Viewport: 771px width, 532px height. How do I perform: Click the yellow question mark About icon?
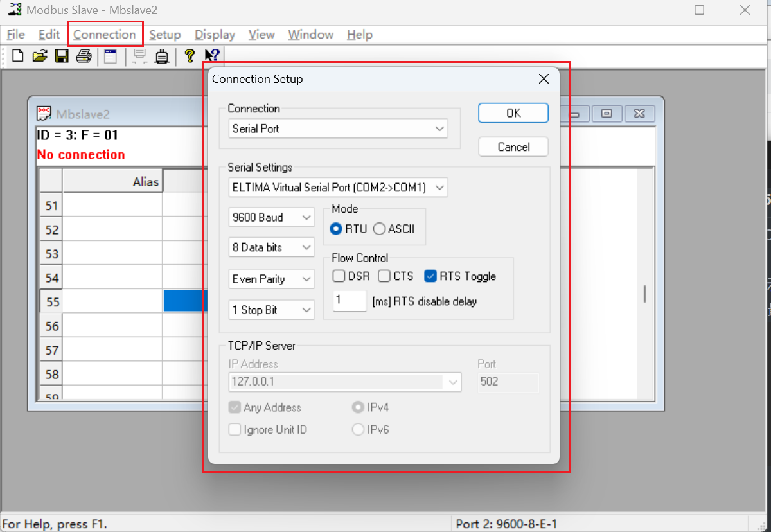pyautogui.click(x=189, y=57)
